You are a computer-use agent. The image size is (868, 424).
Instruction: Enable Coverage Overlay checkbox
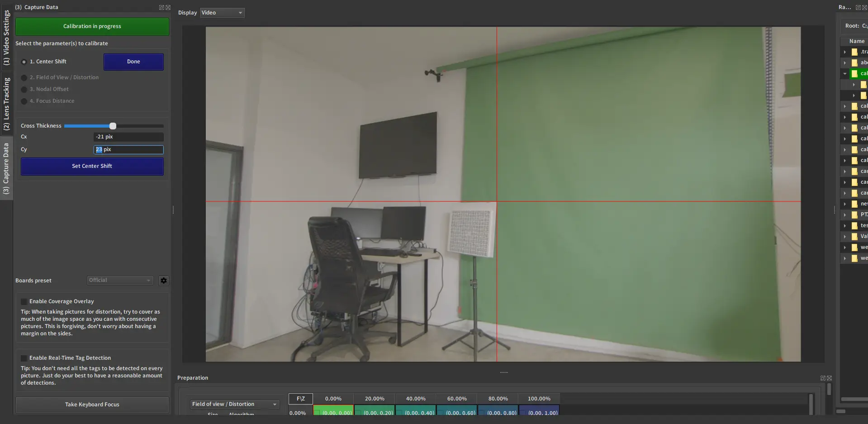pyautogui.click(x=24, y=302)
